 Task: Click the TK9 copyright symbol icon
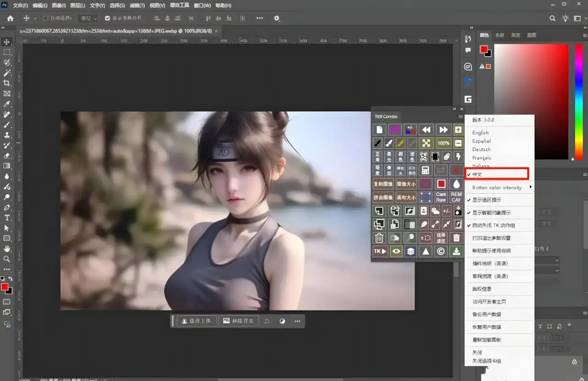[x=441, y=251]
